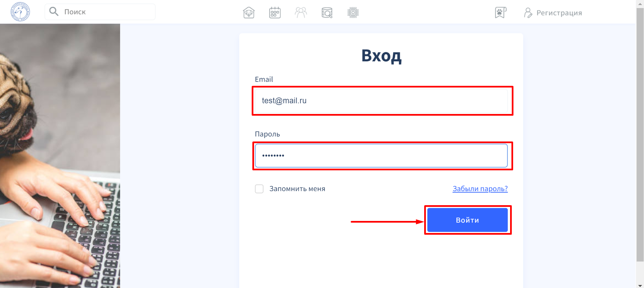644x288 pixels.
Task: Open the dog house home icon
Action: coord(249,13)
